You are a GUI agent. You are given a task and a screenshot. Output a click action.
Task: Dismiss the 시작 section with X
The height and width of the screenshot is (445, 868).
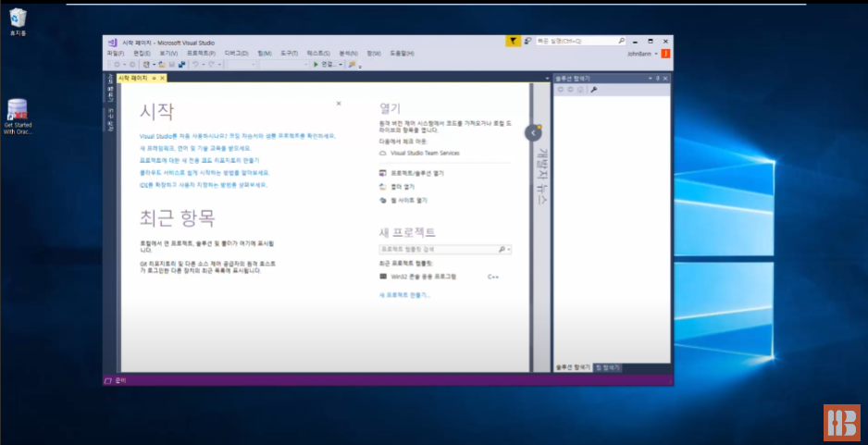(339, 104)
